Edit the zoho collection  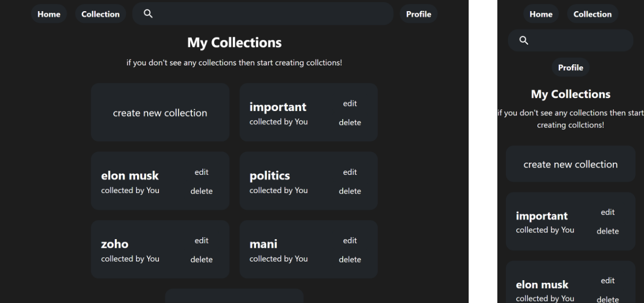(x=201, y=241)
